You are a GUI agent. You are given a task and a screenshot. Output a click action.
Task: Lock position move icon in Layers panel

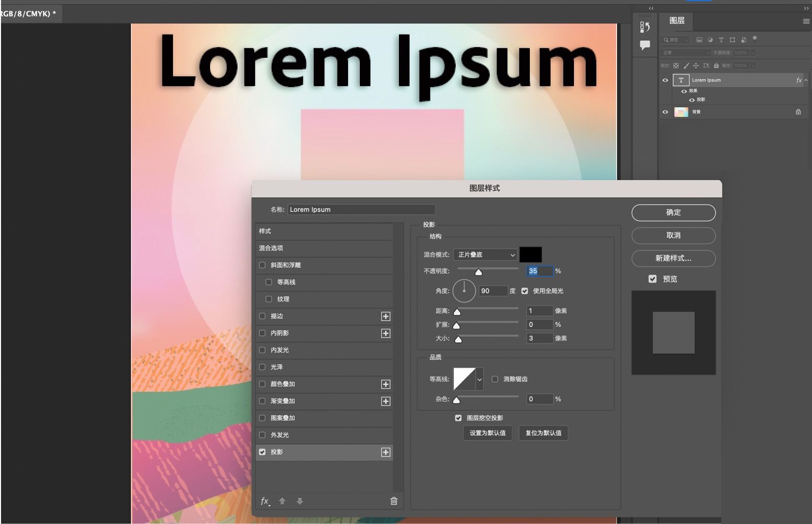(x=696, y=65)
